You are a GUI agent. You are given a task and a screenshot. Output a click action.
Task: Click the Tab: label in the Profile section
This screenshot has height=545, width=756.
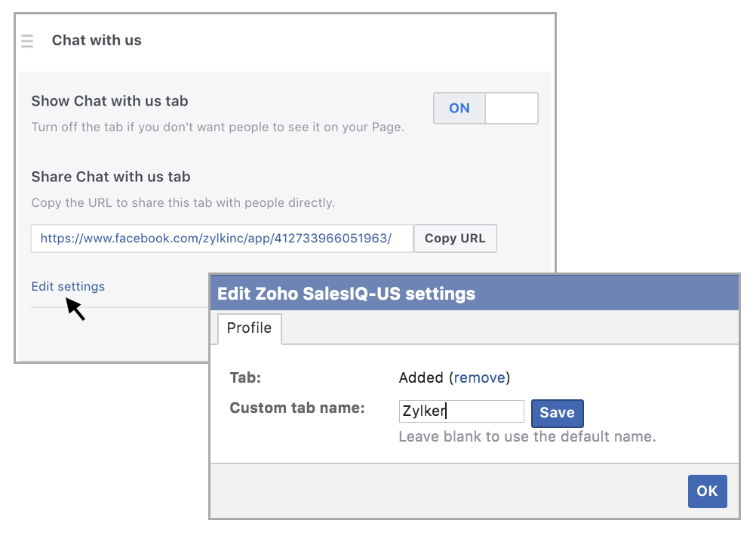pos(245,377)
